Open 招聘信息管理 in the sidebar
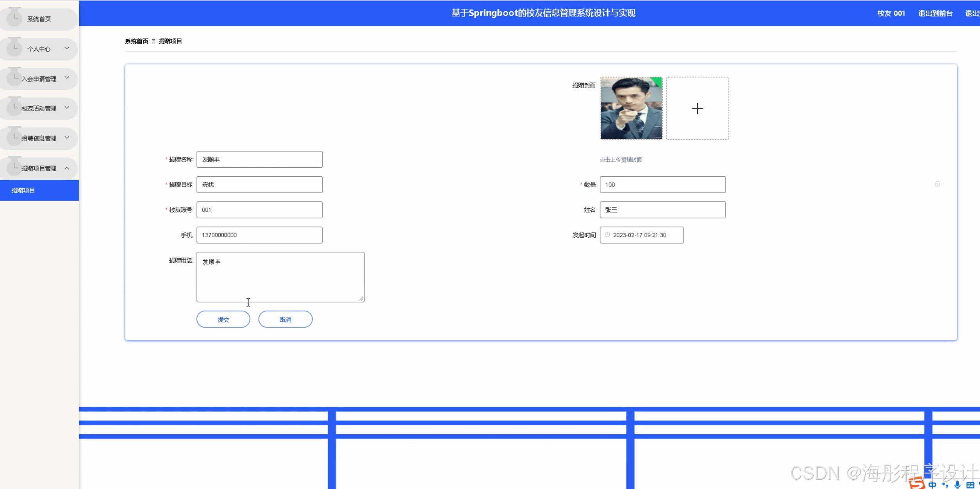 click(39, 138)
